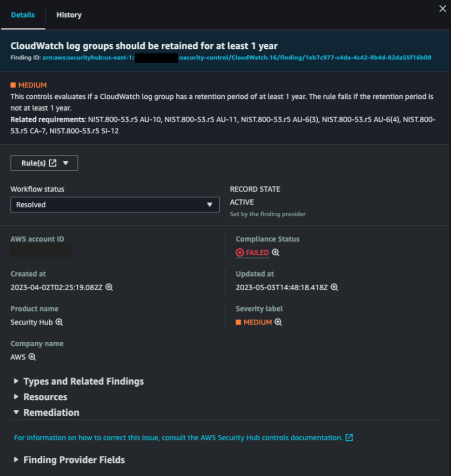Viewport: 451px width, 476px height.
Task: Click the magnifier icon next to Security Hub
Action: [60, 322]
